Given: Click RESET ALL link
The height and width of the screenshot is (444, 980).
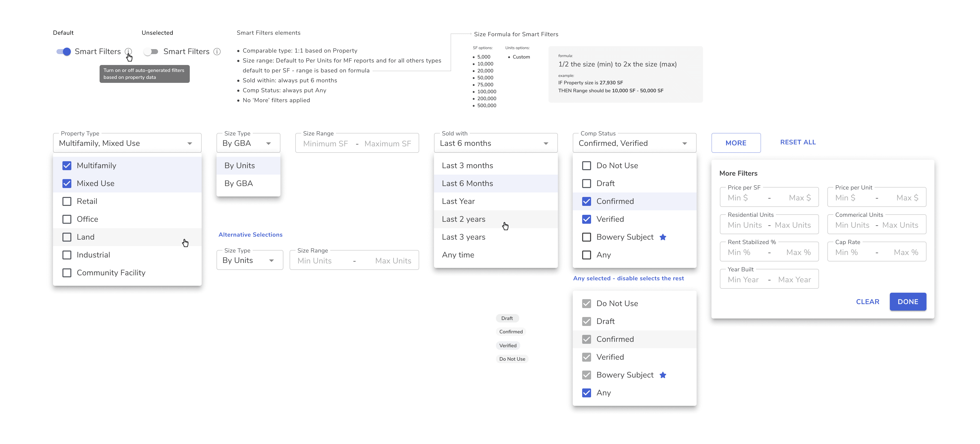Looking at the screenshot, I should (x=797, y=142).
